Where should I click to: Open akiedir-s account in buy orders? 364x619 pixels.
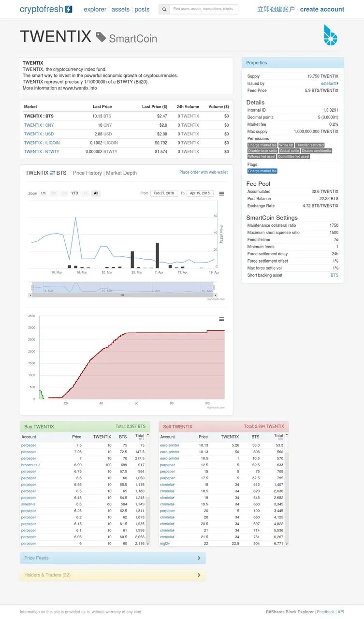tap(29, 504)
